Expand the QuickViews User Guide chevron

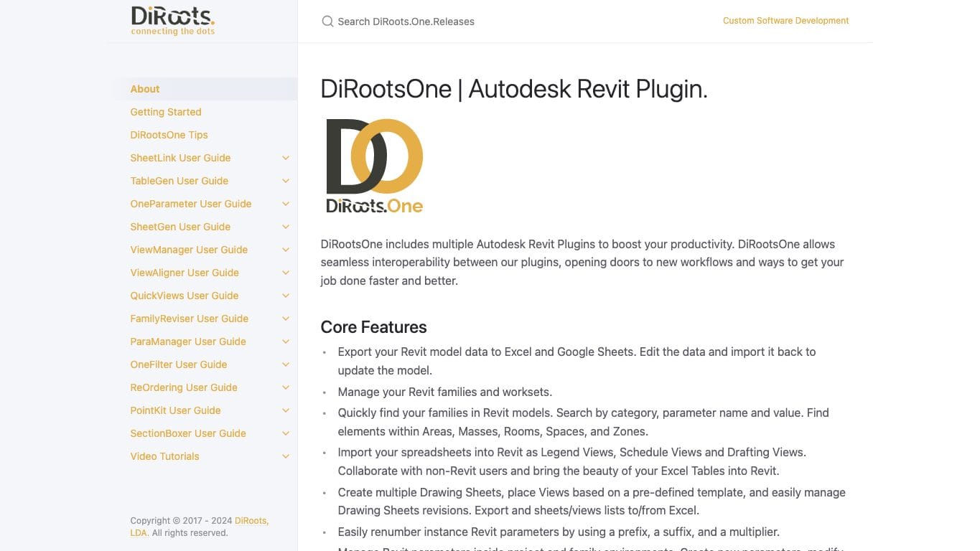(286, 296)
